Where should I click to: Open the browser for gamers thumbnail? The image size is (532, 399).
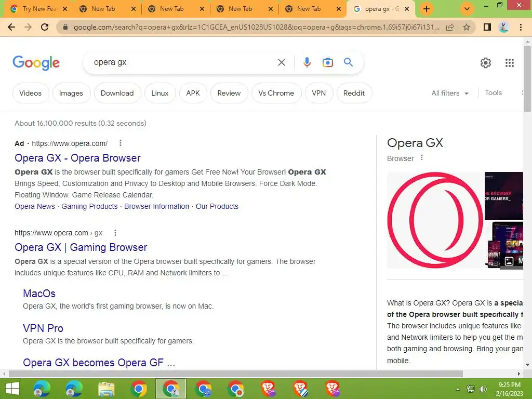point(504,196)
